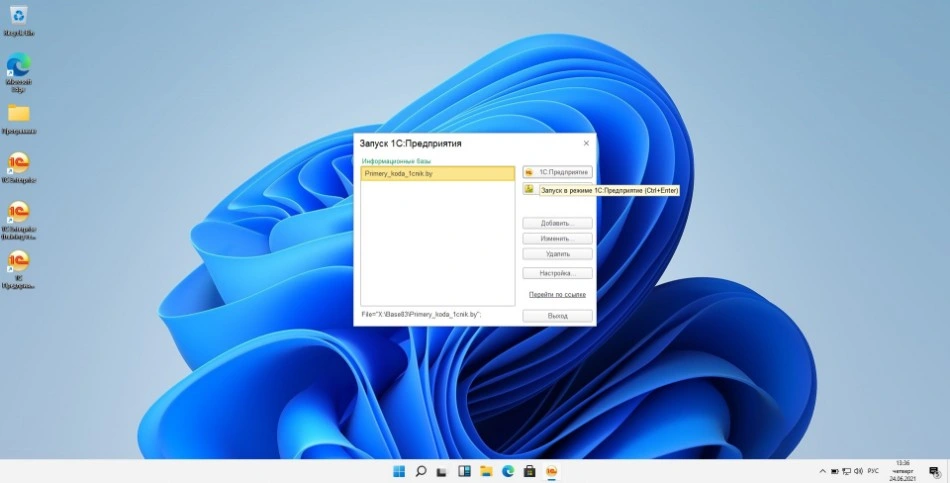
Task: Open the Recycle Bin desktop icon
Action: pyautogui.click(x=19, y=17)
